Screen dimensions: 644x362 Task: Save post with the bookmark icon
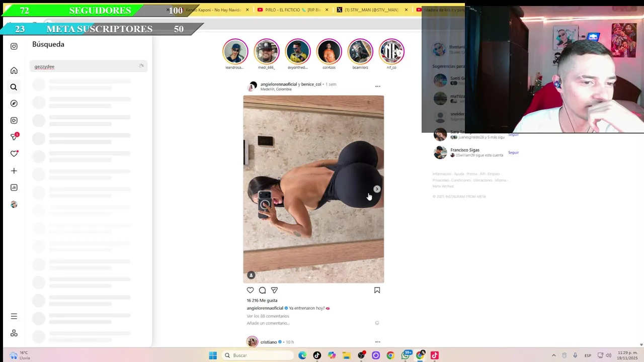377,290
